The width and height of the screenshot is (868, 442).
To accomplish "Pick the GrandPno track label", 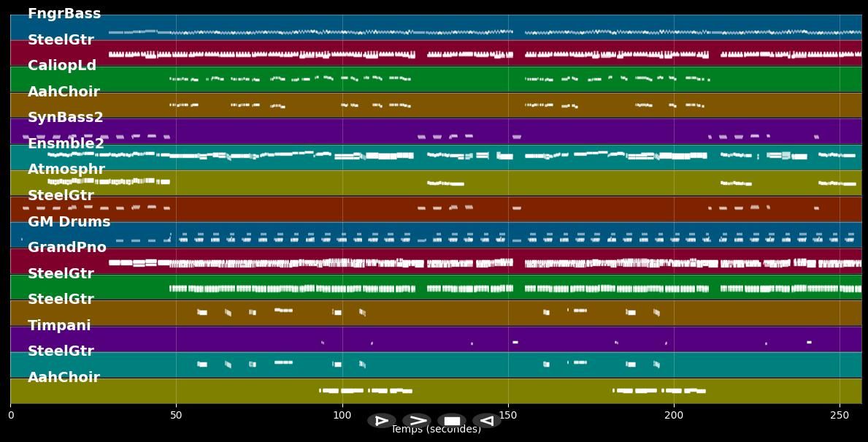I will tap(67, 248).
